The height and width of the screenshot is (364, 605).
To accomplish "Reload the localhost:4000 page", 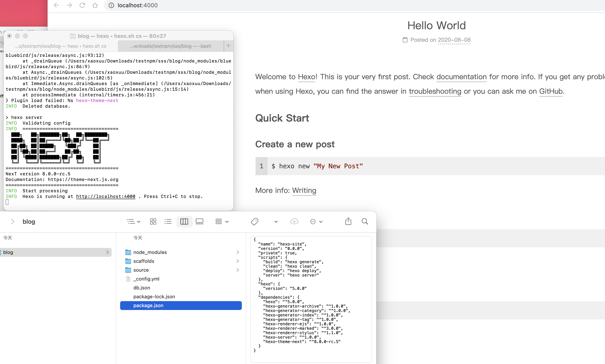I will click(82, 5).
